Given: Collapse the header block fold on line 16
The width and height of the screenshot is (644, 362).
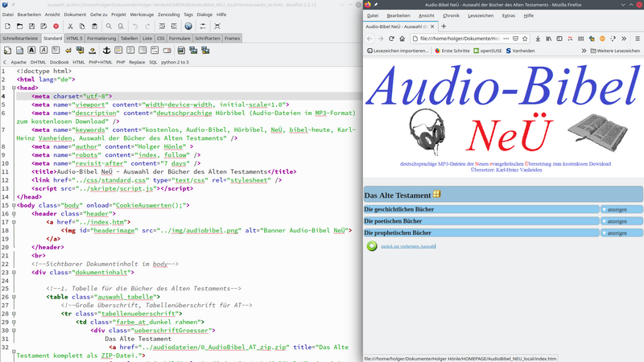Looking at the screenshot, I should pos(13,213).
